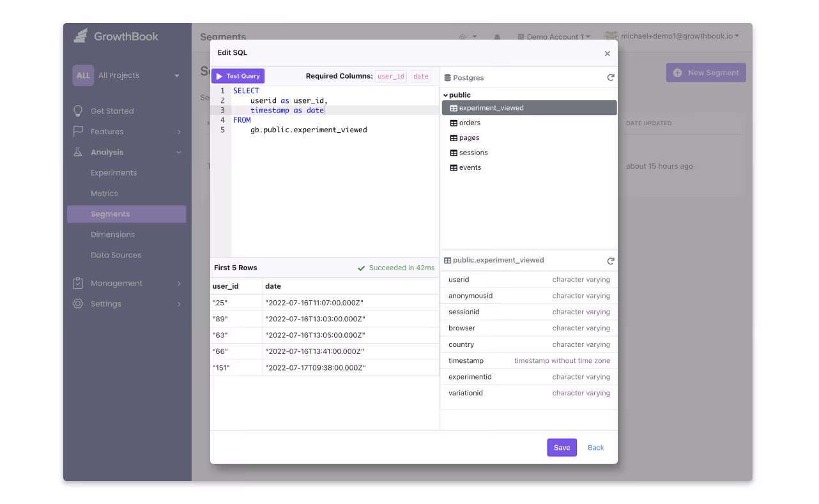Collapse the public schema tree
This screenshot has width=819, height=504.
pyautogui.click(x=445, y=95)
